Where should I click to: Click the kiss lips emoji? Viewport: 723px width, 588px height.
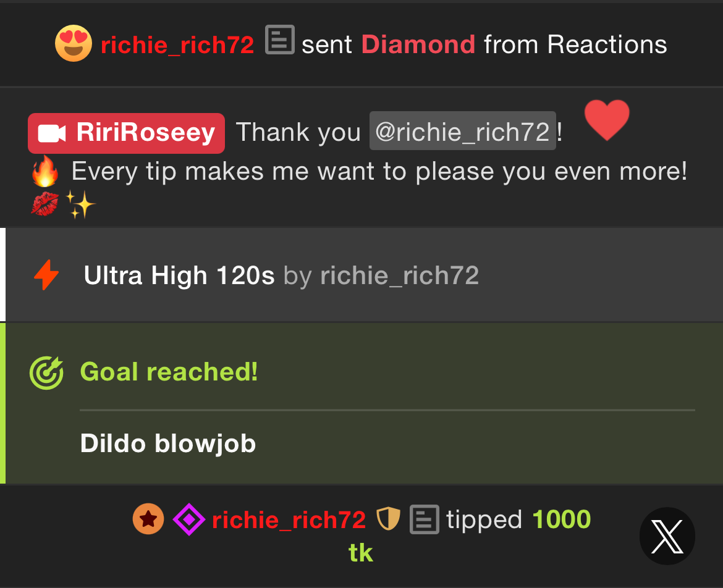44,204
